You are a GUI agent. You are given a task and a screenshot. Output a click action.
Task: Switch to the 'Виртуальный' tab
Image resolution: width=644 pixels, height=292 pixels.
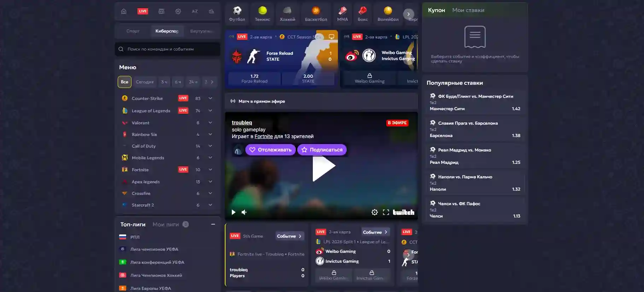pyautogui.click(x=201, y=31)
